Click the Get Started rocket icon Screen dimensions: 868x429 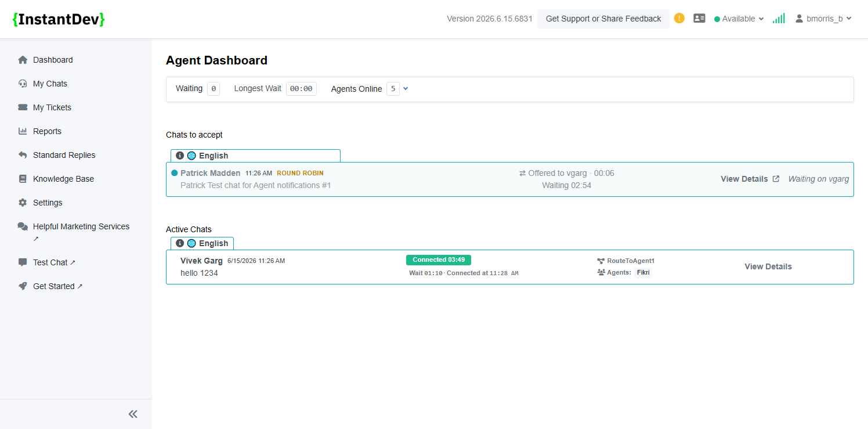pos(23,286)
